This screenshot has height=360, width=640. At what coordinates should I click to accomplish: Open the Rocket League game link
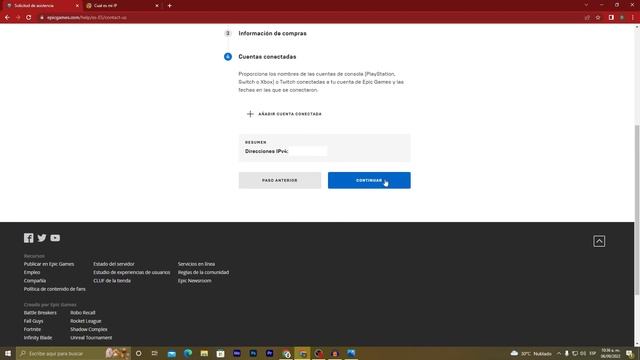click(86, 321)
